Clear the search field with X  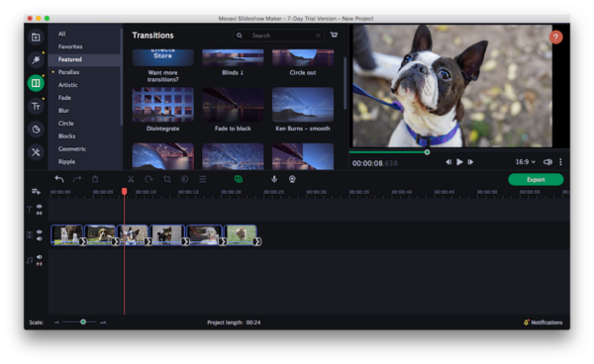point(318,36)
